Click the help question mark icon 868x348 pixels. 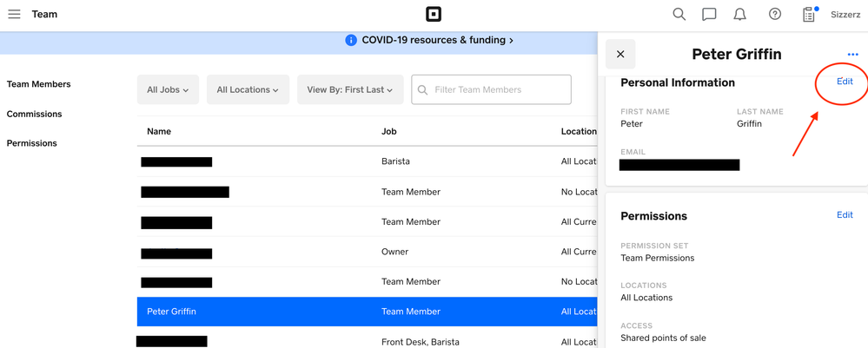click(774, 15)
